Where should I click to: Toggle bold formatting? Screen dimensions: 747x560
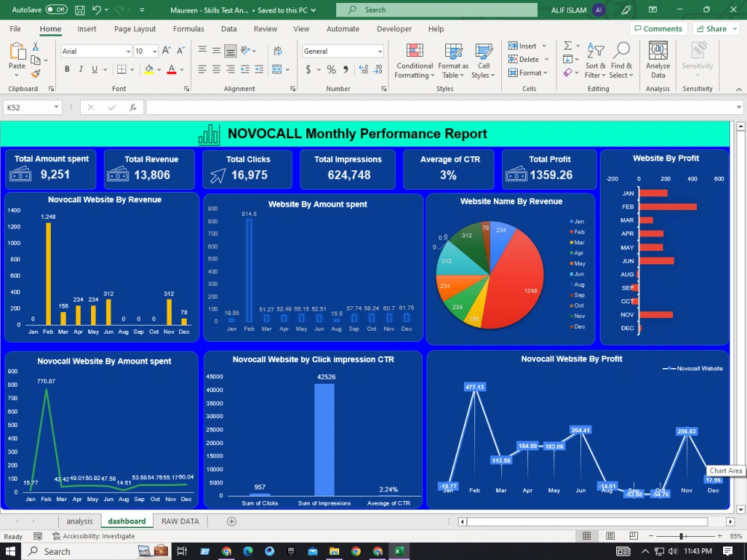[x=67, y=68]
